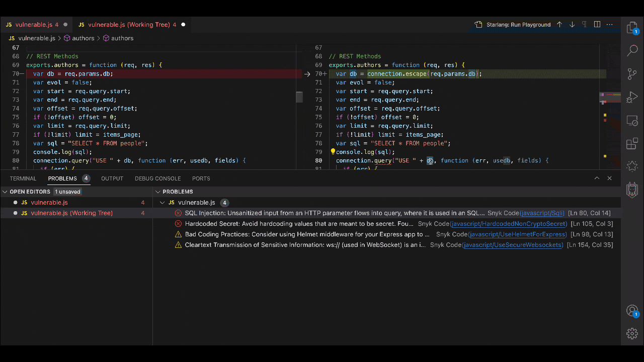
Task: Toggle inline diff view split icon
Action: [597, 25]
